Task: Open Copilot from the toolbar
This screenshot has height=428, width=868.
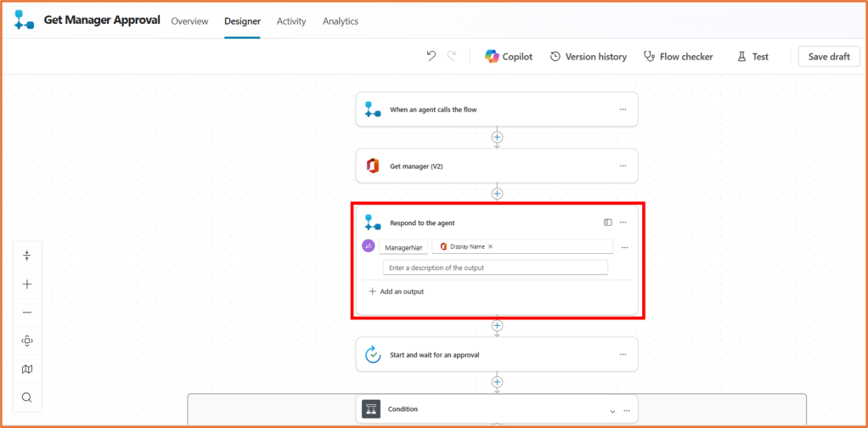Action: tap(508, 56)
